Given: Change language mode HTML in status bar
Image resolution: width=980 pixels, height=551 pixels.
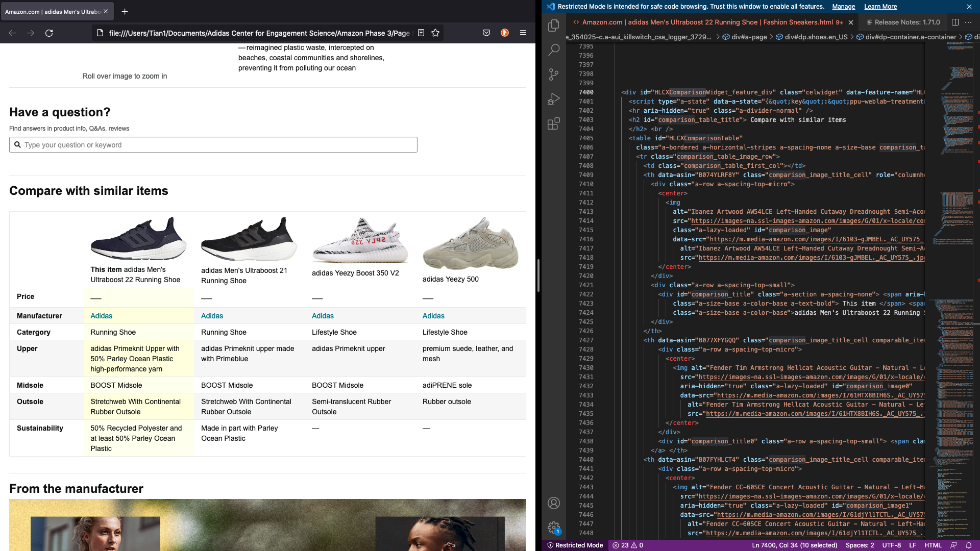Looking at the screenshot, I should (933, 545).
